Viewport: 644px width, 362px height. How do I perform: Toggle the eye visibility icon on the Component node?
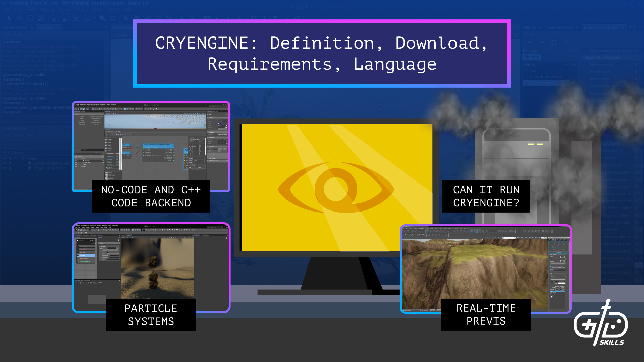tap(92, 240)
